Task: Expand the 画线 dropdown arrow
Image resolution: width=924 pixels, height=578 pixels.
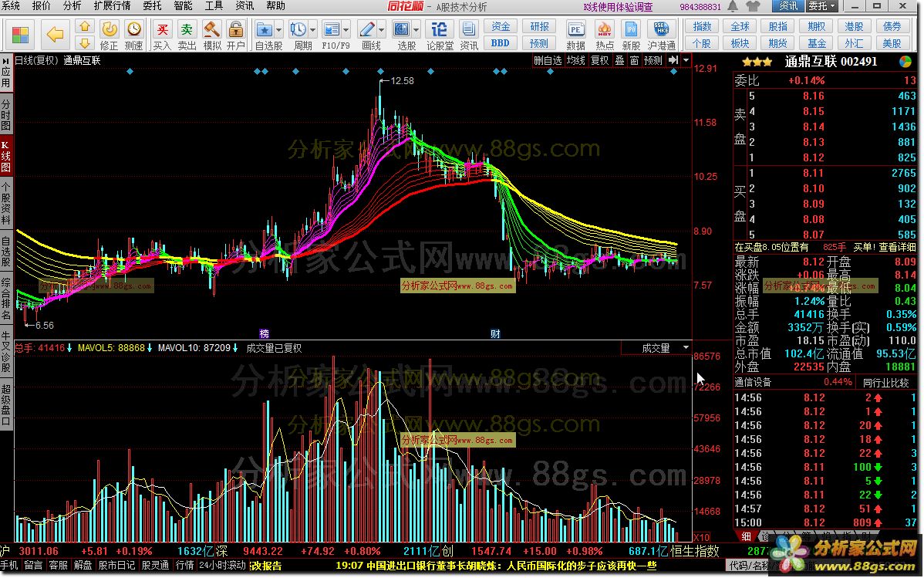Action: (x=381, y=29)
